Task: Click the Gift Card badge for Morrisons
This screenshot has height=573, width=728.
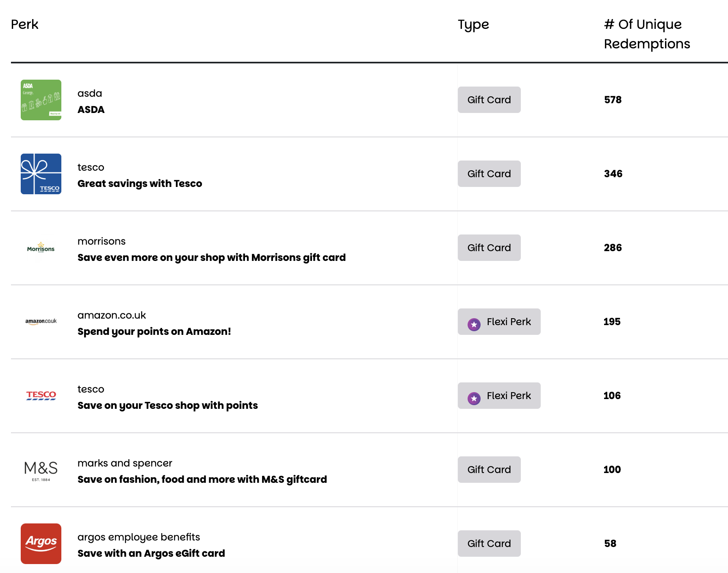Action: [489, 248]
